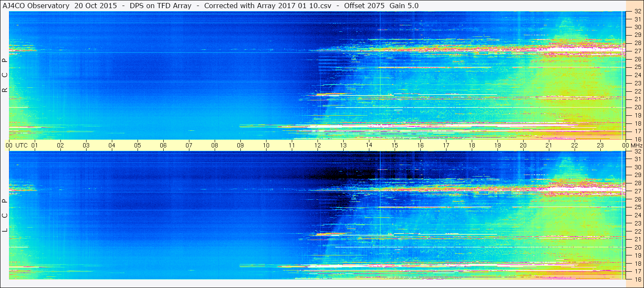The image size is (644, 288).
Task: Click the 24 MHz tick on the RCP panel
Action: [x=637, y=75]
